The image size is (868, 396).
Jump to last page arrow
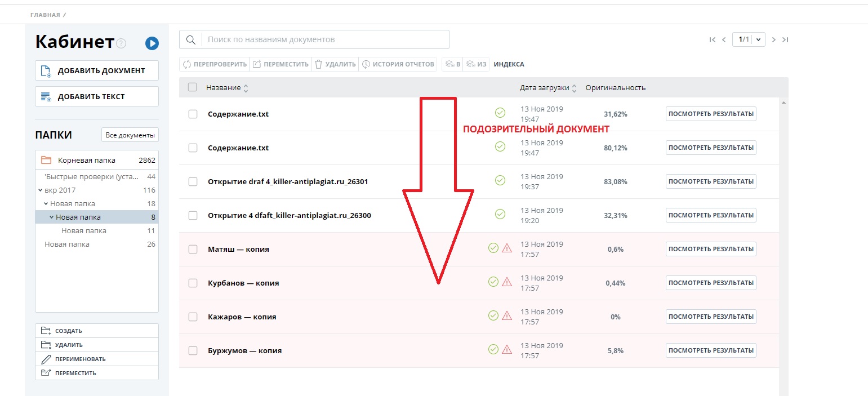[x=785, y=39]
